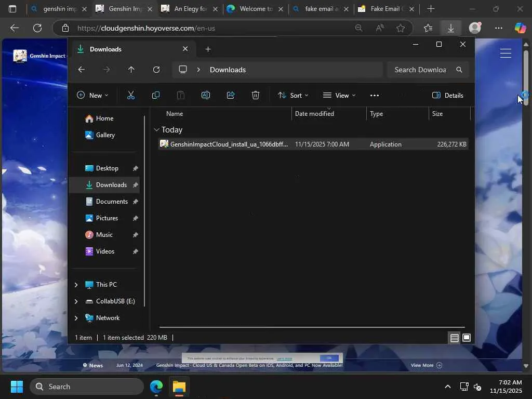Switch to the first 'genshin imp' search tab
This screenshot has width=532, height=399.
tap(58, 9)
